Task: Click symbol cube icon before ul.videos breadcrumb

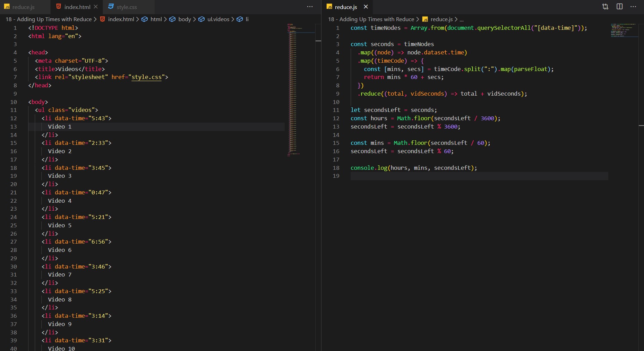Action: (x=201, y=19)
